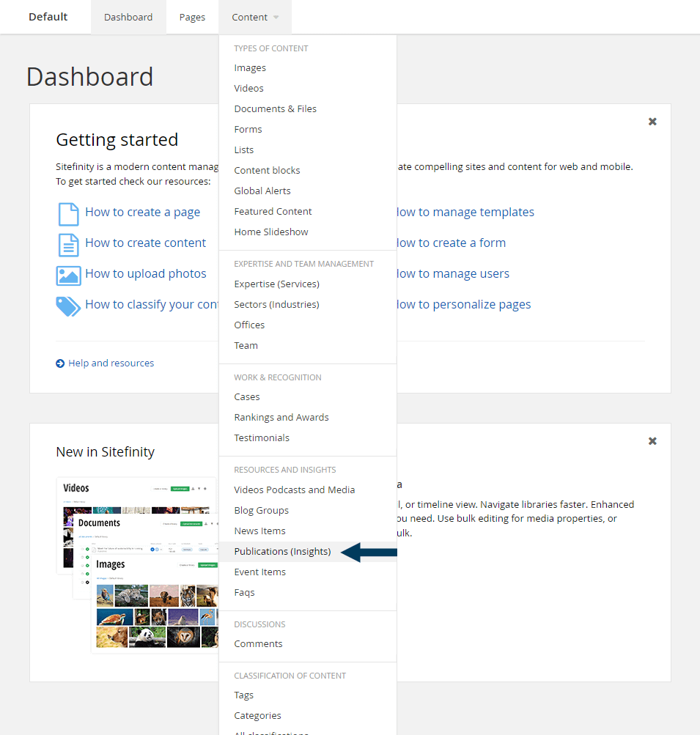700x735 pixels.
Task: Click the document icon beside How to create content
Action: pyautogui.click(x=68, y=245)
